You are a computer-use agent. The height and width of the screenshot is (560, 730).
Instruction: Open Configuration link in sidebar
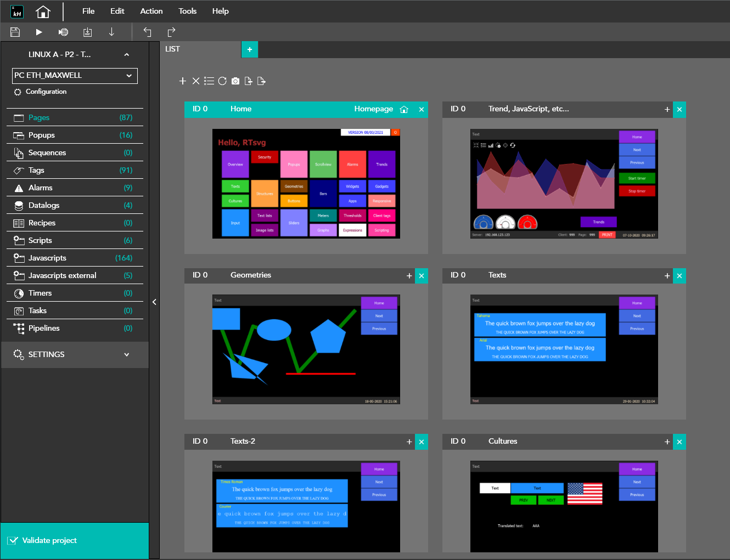(x=46, y=92)
